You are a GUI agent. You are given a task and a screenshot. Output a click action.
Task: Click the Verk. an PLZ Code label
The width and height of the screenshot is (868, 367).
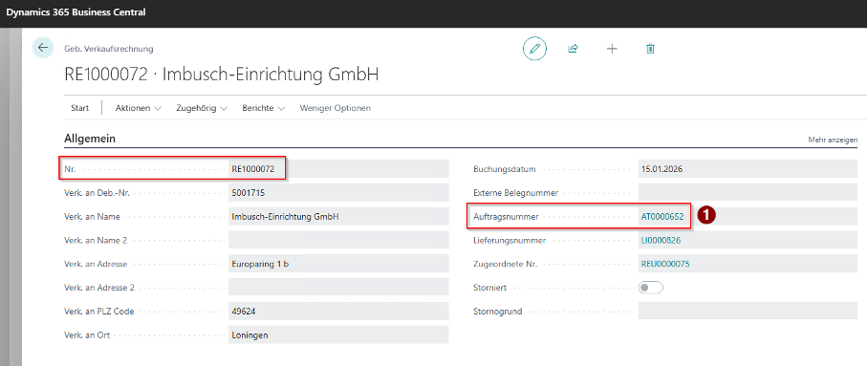point(99,312)
